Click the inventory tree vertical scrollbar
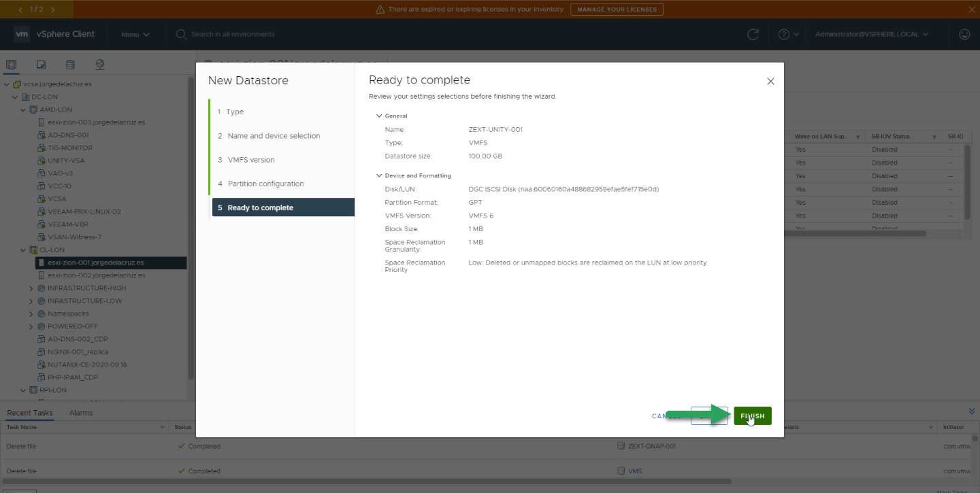Screen dimensions: 980x493 click(x=191, y=228)
